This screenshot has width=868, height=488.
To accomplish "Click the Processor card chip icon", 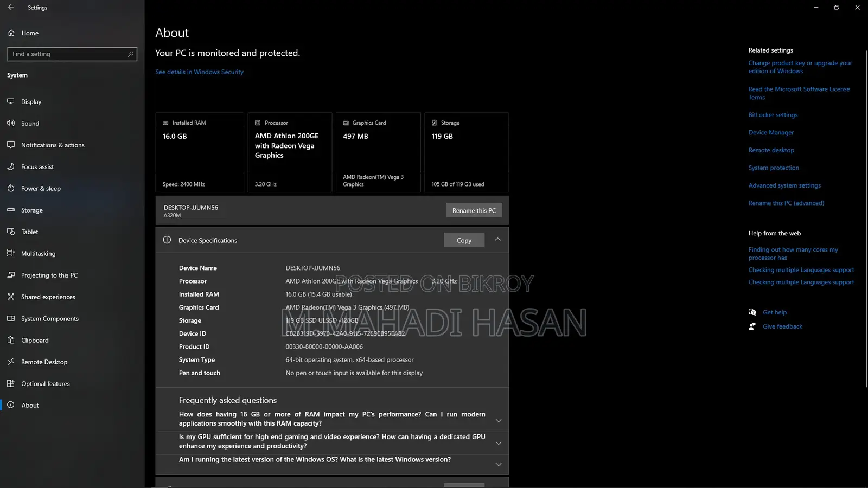I will 258,123.
